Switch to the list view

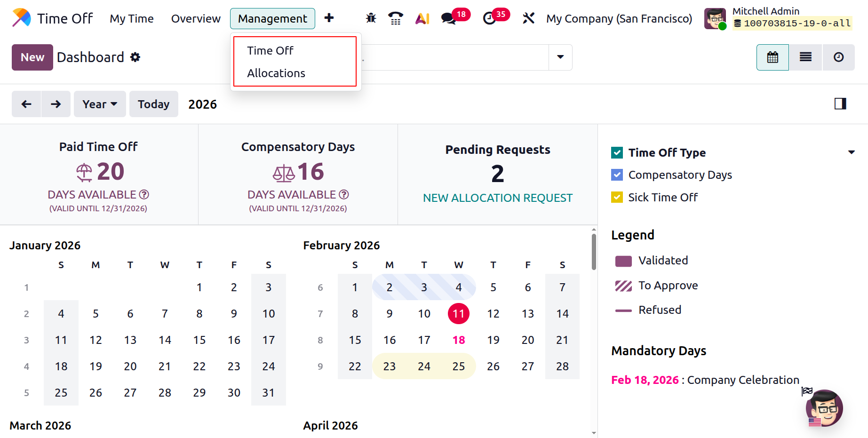805,57
